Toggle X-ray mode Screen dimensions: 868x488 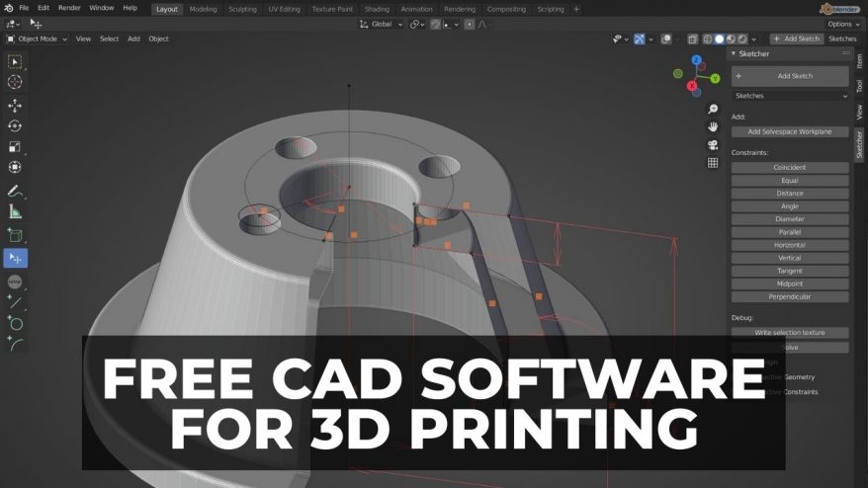(x=692, y=39)
